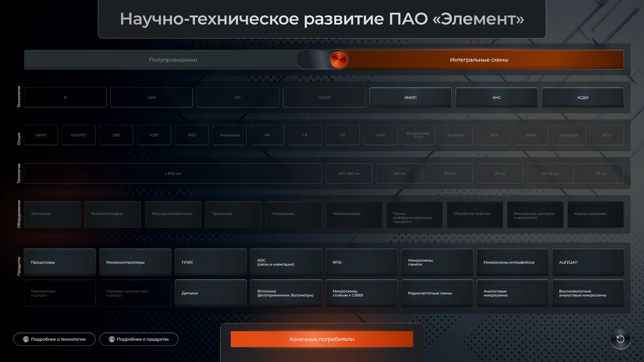This screenshot has width=644, height=362.
Task: Select the 90 нм topology
Action: [x=500, y=173]
